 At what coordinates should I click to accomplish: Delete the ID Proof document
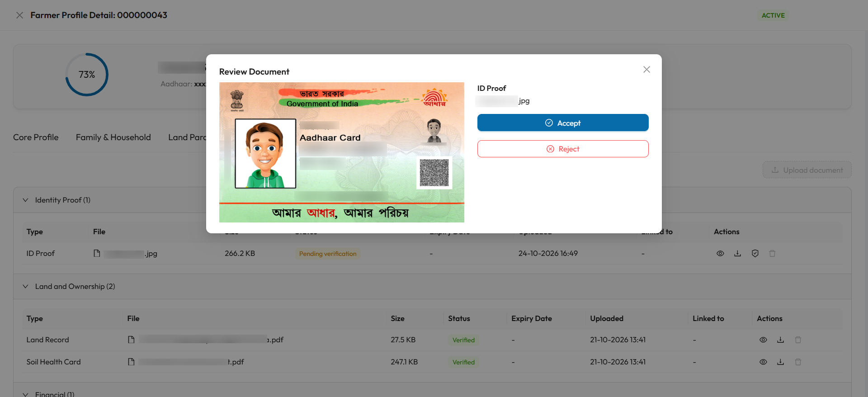(x=772, y=254)
